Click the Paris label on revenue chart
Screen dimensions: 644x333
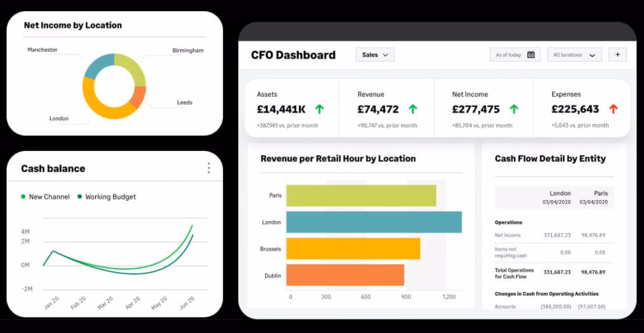[x=275, y=195]
